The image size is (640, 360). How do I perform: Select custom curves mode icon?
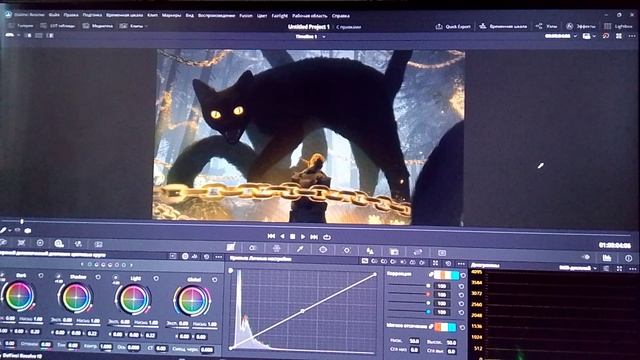point(365,261)
